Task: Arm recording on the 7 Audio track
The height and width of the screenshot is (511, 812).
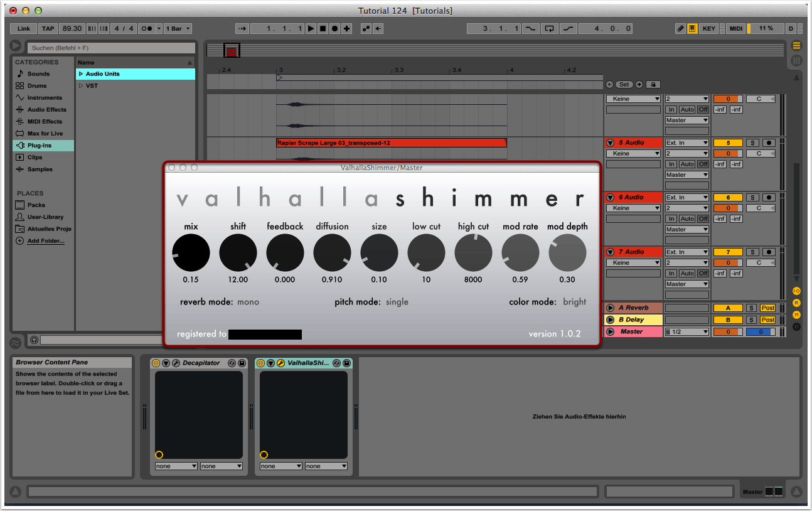Action: pos(769,252)
